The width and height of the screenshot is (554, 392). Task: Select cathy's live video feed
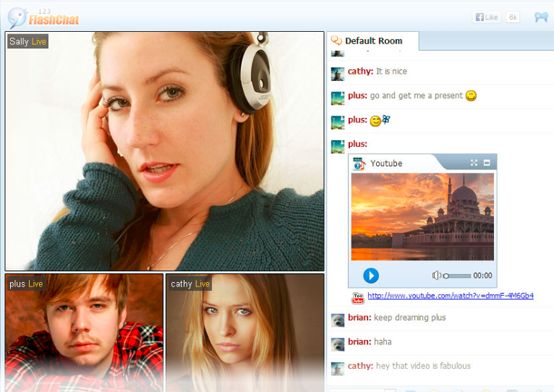click(245, 332)
